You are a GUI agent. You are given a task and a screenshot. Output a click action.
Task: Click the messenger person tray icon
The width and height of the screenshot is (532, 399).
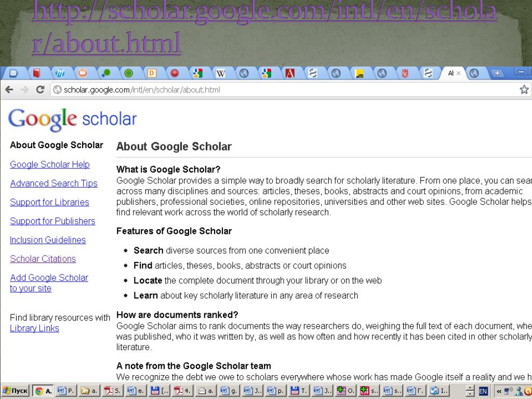click(519, 392)
